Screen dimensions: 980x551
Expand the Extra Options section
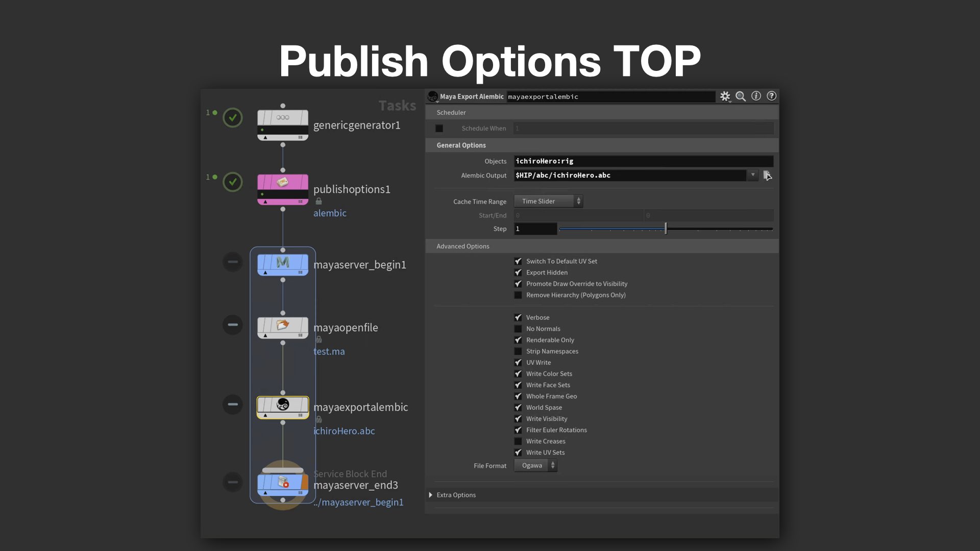tap(430, 495)
